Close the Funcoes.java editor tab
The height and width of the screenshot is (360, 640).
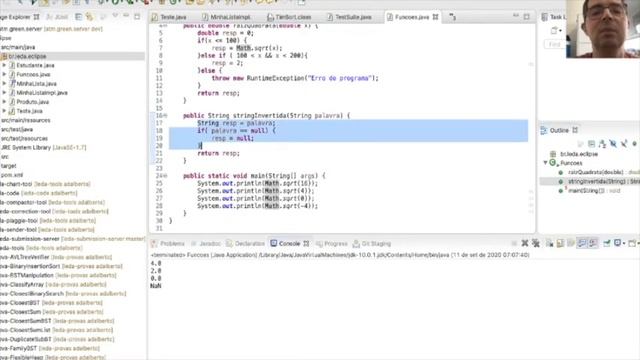pos(436,17)
